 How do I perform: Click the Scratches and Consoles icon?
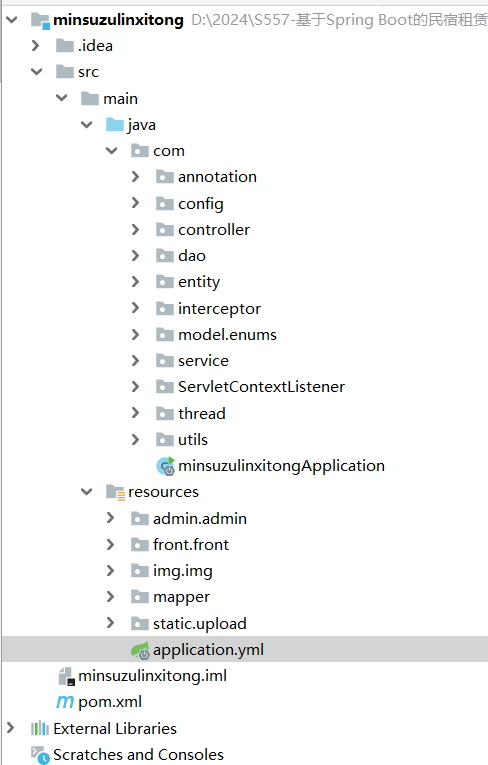point(40,755)
